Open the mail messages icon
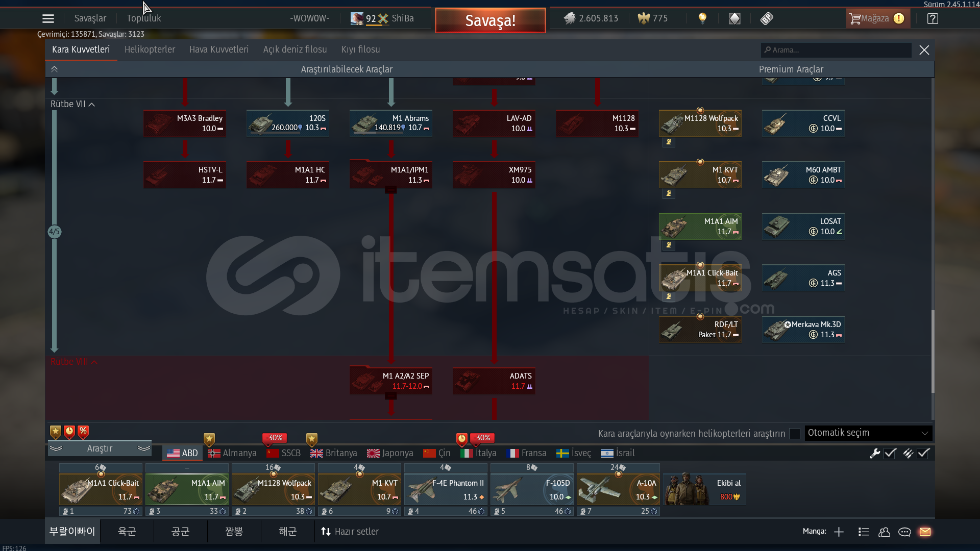 [925, 532]
